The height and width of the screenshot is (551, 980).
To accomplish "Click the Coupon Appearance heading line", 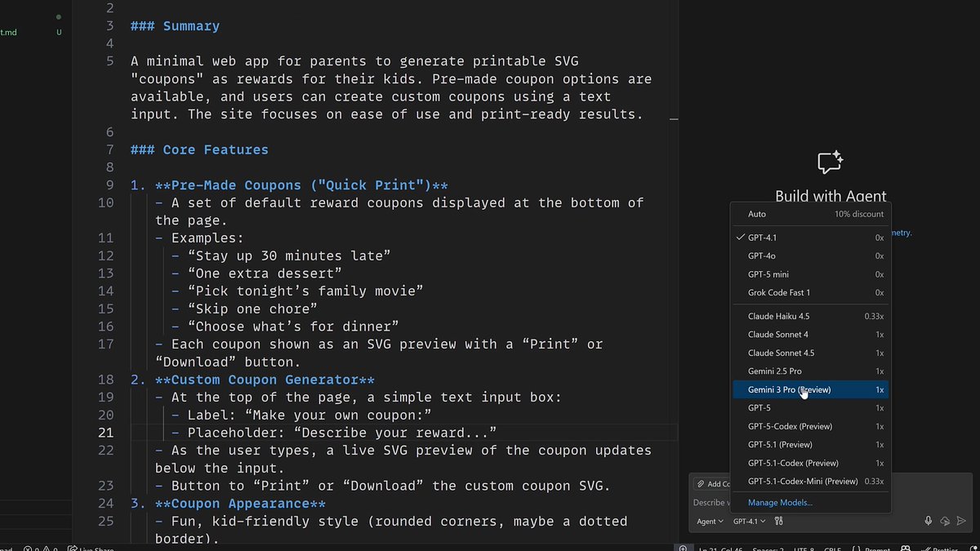I will point(228,504).
